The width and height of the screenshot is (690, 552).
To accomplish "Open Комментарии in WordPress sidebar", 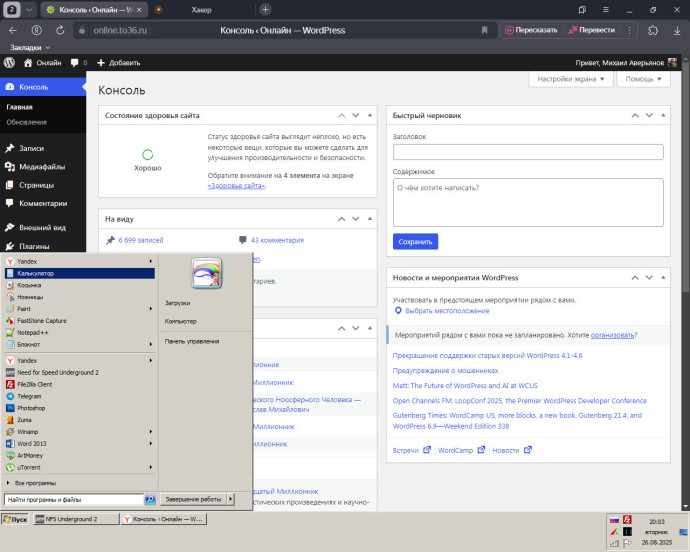I will pos(43,203).
